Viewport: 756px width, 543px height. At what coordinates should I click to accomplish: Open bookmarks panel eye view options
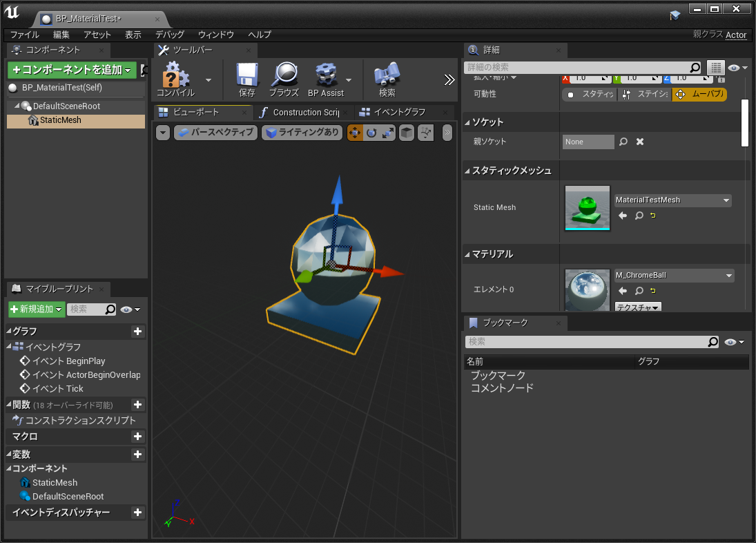tap(735, 342)
